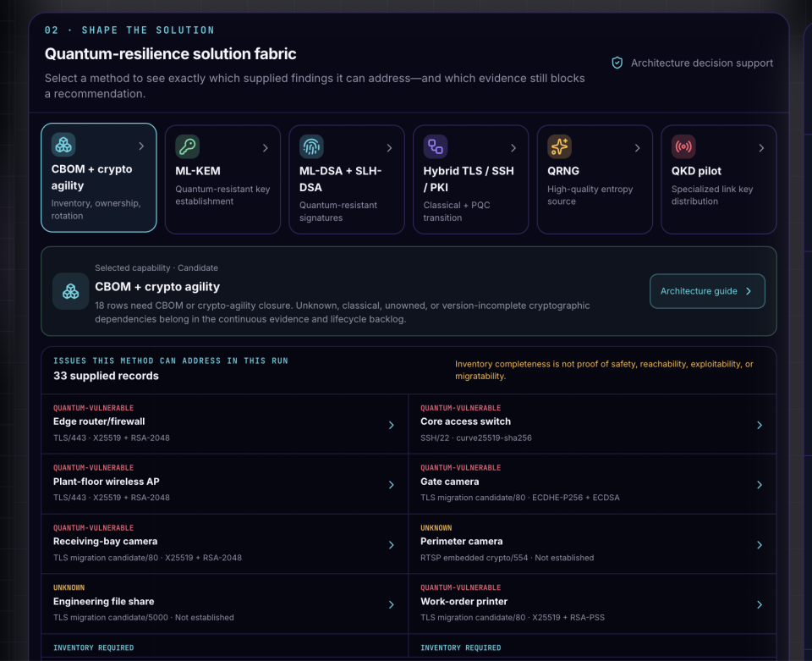
Task: Click 'SSH/22 · curve25519-sha256' detail
Action: (x=476, y=438)
